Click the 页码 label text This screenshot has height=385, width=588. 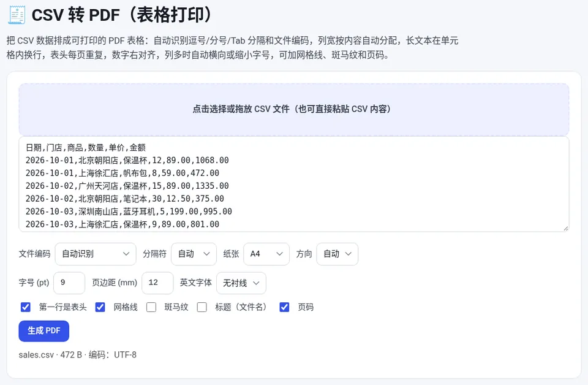pyautogui.click(x=306, y=307)
